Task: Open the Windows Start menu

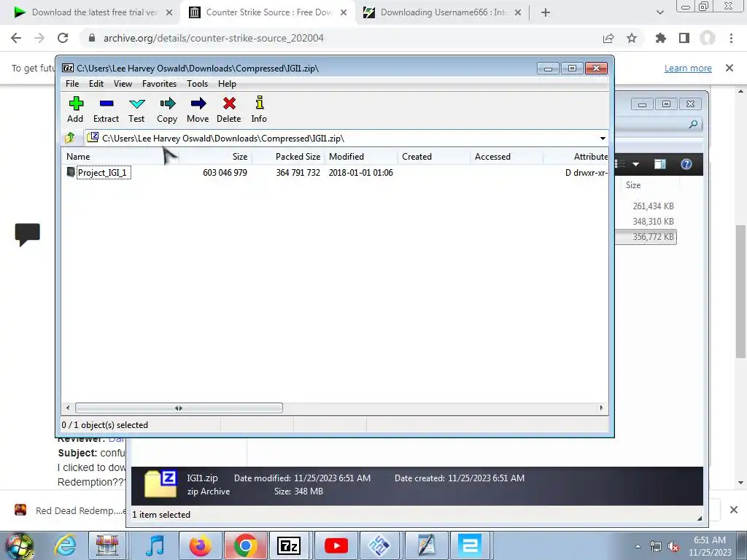Action: 19,545
